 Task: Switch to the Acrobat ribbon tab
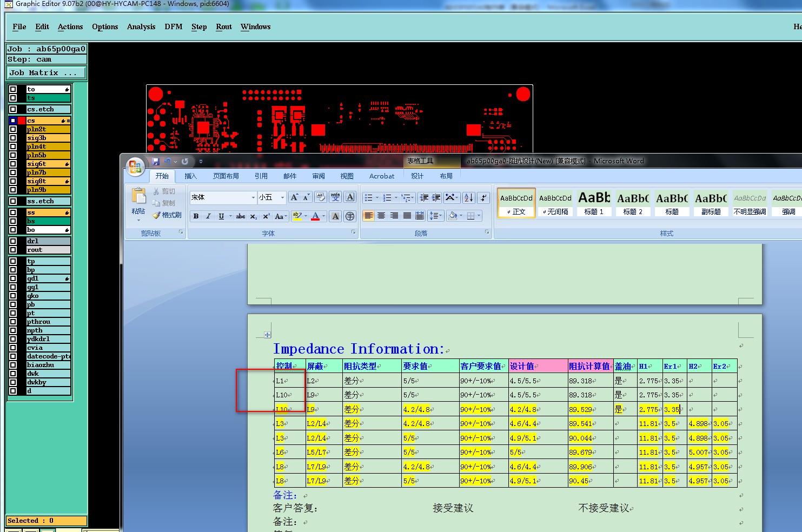[x=382, y=176]
